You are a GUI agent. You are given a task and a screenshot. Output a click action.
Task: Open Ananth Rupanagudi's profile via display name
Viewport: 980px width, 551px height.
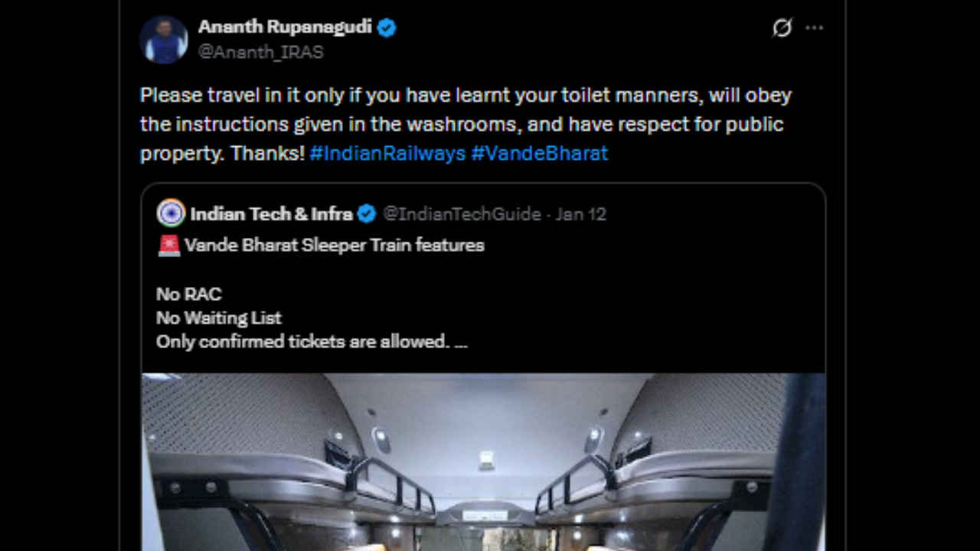click(285, 28)
